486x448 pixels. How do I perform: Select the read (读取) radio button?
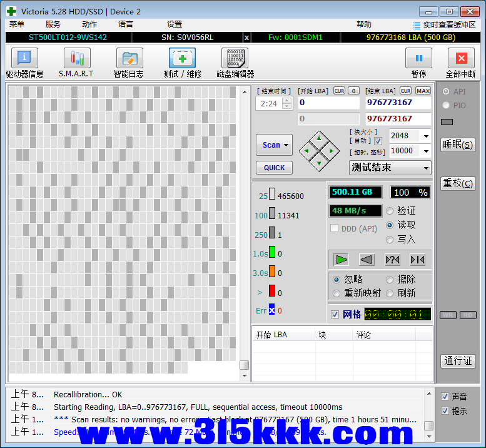coord(390,225)
